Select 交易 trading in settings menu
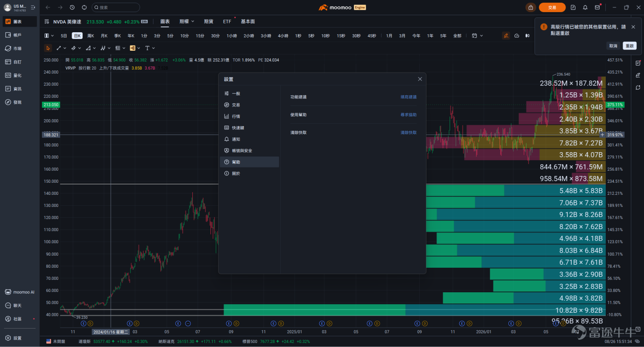This screenshot has height=347, width=644. (x=249, y=105)
